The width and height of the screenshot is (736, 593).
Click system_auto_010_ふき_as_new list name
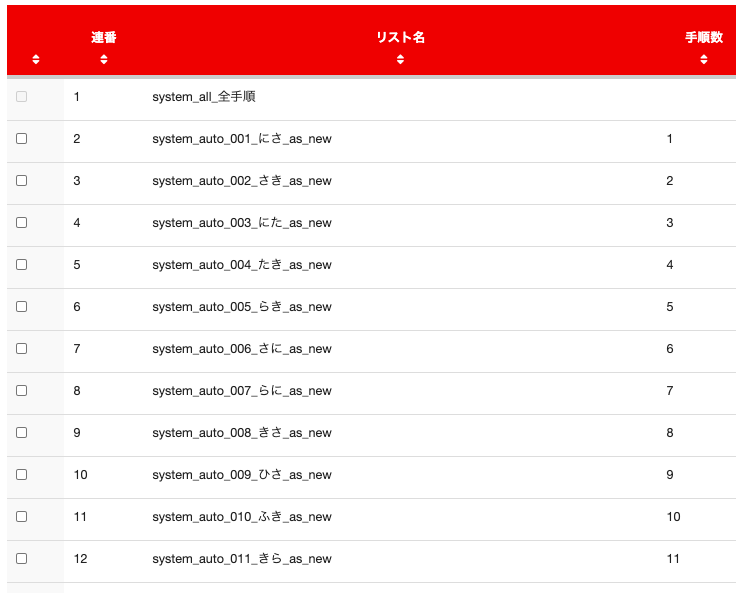(242, 517)
